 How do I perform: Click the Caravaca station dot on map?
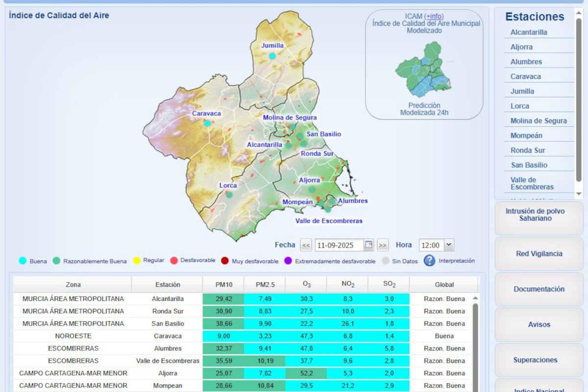[x=207, y=123]
